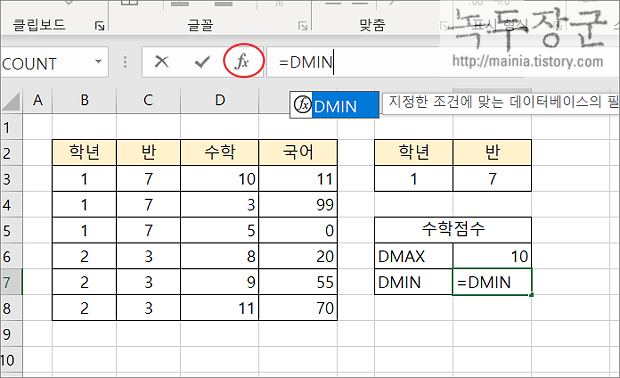Select column B header
620x378 pixels.
coord(85,100)
